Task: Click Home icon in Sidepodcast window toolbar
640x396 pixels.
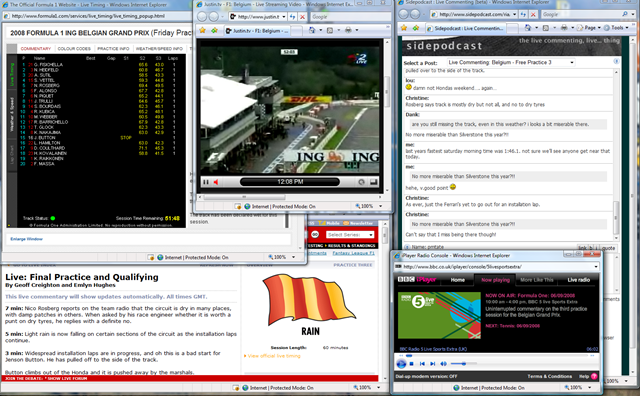Action: (x=528, y=28)
